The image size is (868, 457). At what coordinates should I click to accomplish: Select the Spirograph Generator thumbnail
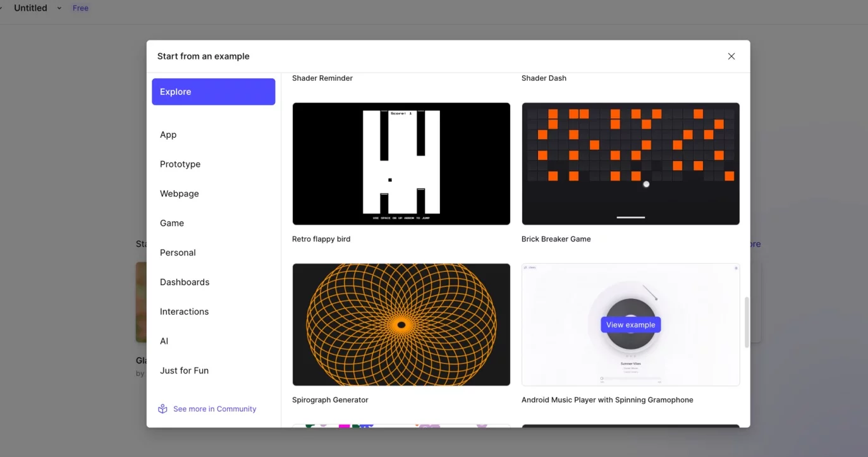click(x=401, y=324)
